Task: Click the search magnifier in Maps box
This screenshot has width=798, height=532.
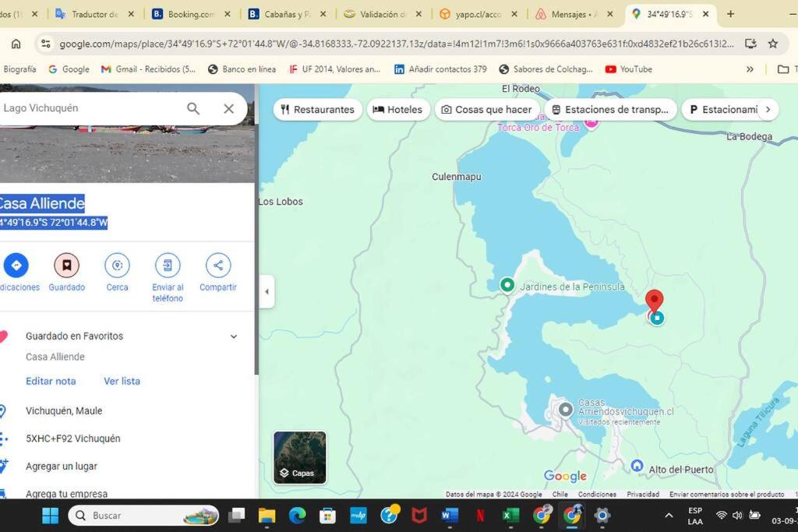Action: 193,108
